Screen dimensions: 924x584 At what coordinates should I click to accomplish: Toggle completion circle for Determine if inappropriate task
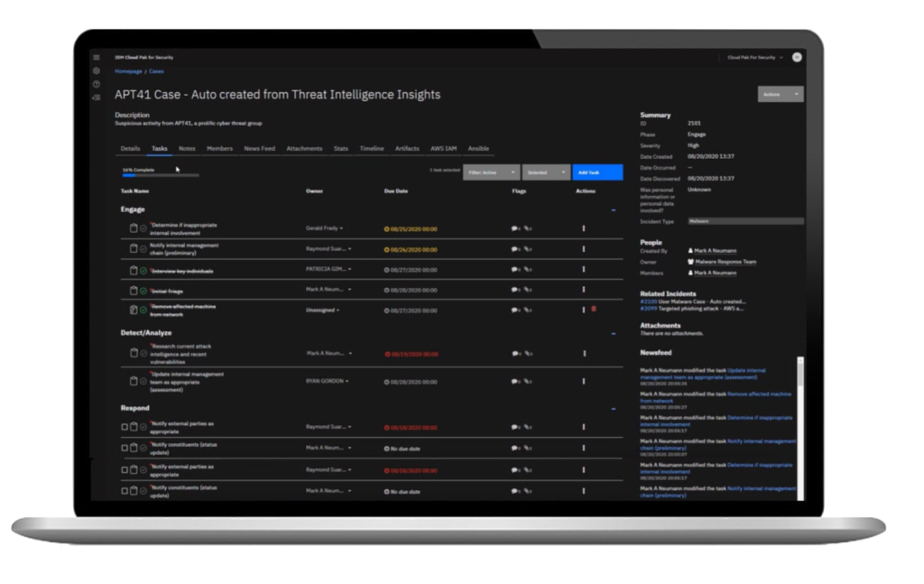point(143,228)
